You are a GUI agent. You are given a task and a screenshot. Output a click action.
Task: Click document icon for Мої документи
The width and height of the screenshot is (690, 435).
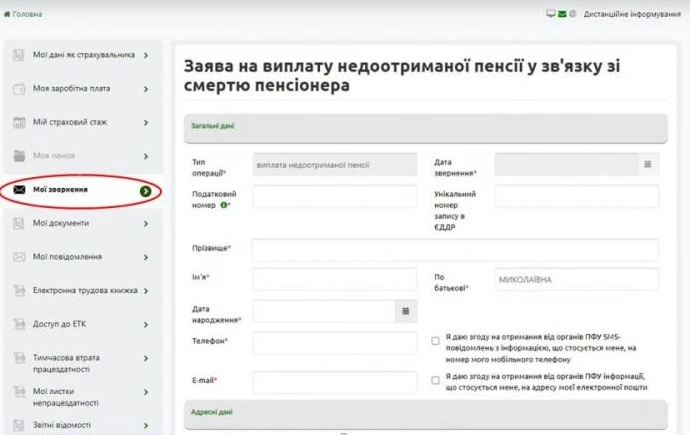pos(18,223)
